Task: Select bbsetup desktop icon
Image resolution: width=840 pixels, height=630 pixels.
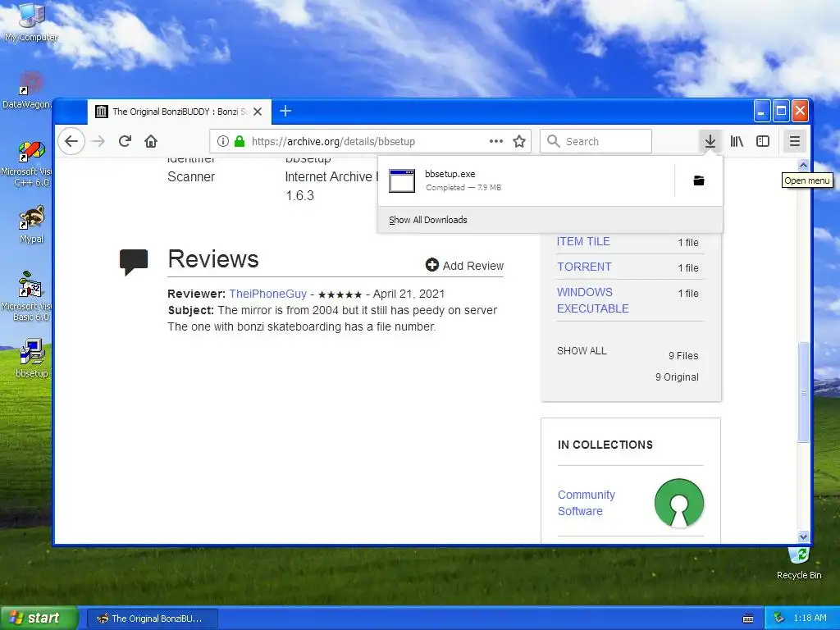Action: 31,358
